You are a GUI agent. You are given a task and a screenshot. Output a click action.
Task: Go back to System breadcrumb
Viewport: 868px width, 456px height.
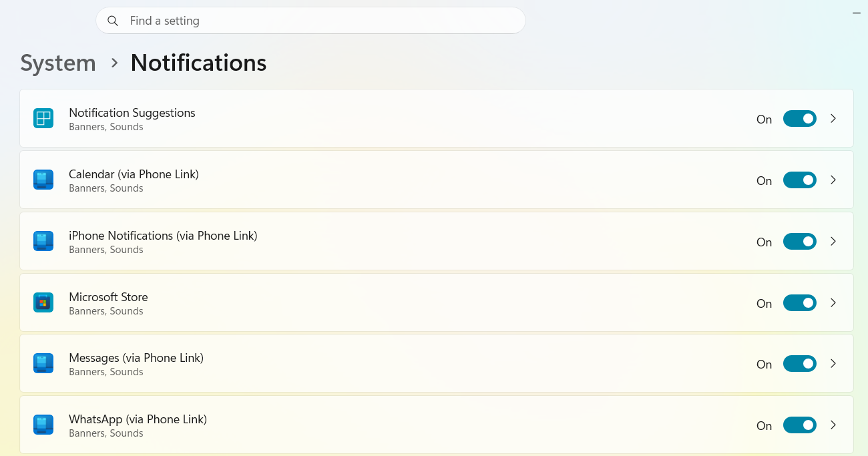point(58,63)
